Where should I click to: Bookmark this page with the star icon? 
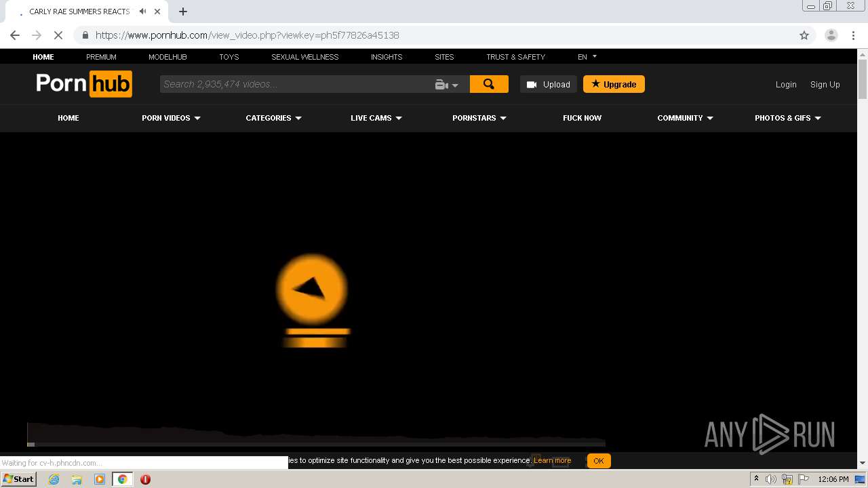[x=804, y=35]
